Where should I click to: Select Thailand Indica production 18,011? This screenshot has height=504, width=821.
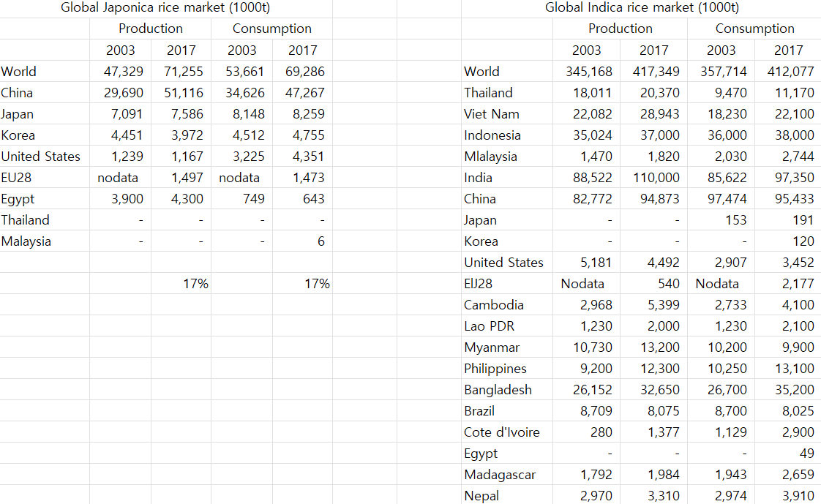(x=592, y=93)
